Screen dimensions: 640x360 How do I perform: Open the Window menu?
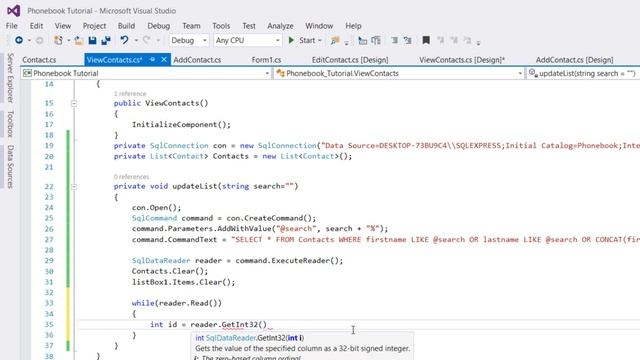[x=319, y=26]
